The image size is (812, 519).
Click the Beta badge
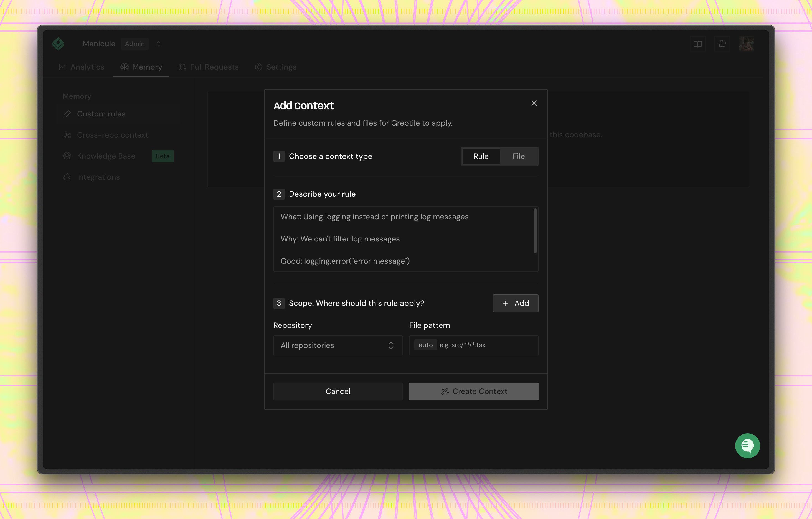click(x=163, y=156)
